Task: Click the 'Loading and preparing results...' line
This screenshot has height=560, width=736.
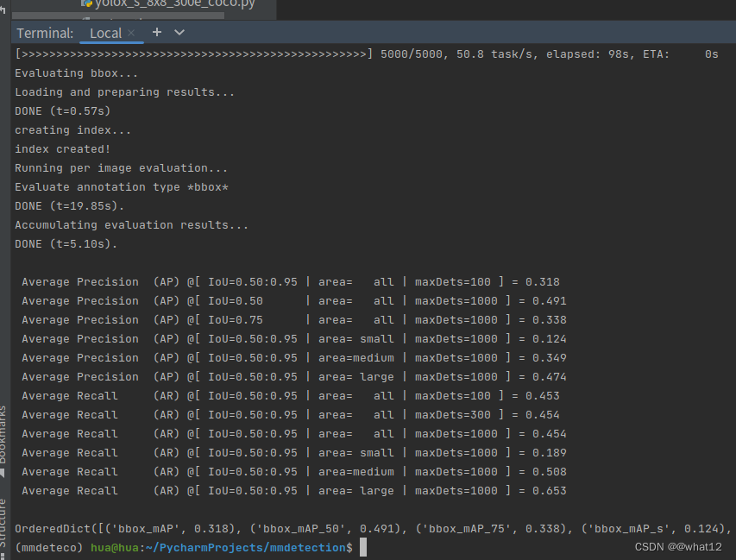Action: coord(124,92)
